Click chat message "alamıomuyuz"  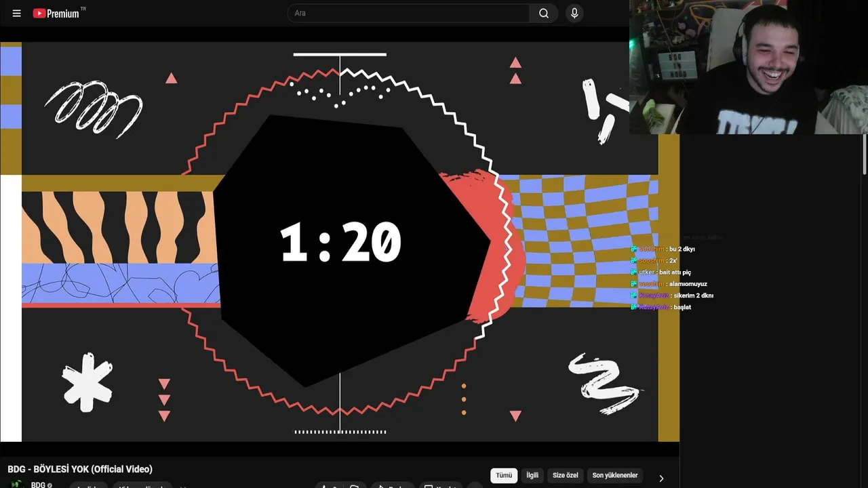click(x=688, y=284)
